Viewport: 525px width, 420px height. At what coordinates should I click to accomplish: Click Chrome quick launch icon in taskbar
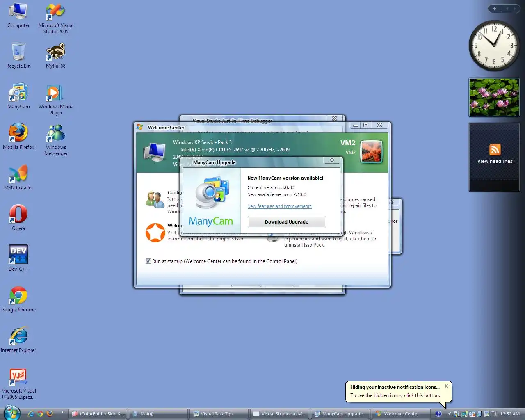(x=40, y=414)
